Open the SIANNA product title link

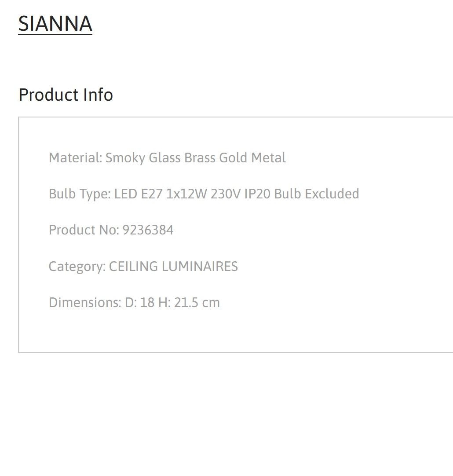(x=55, y=24)
